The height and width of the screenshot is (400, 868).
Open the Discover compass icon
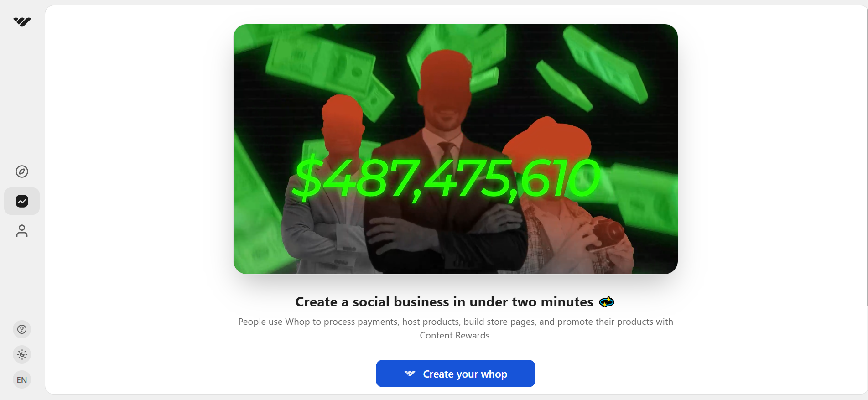click(22, 171)
